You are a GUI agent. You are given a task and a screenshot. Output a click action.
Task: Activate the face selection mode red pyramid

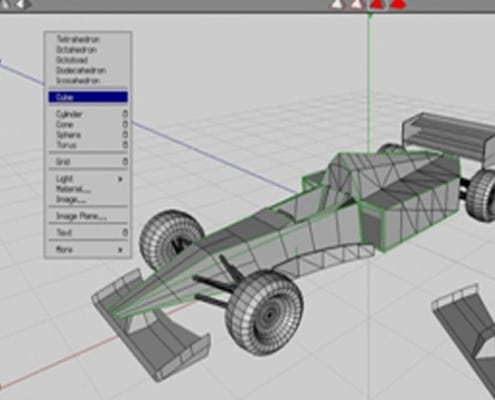pyautogui.click(x=377, y=4)
